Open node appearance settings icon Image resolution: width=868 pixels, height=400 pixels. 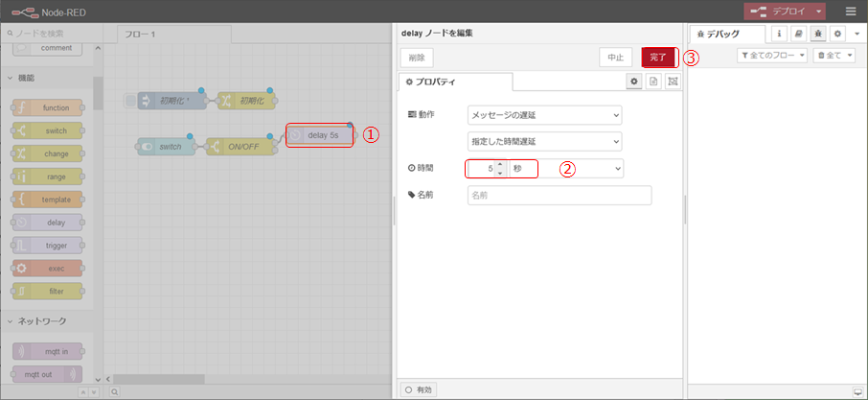coord(672,82)
